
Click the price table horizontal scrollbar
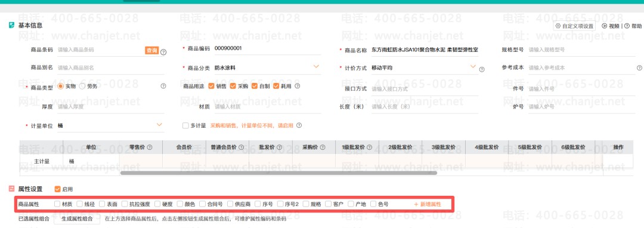click(278, 173)
